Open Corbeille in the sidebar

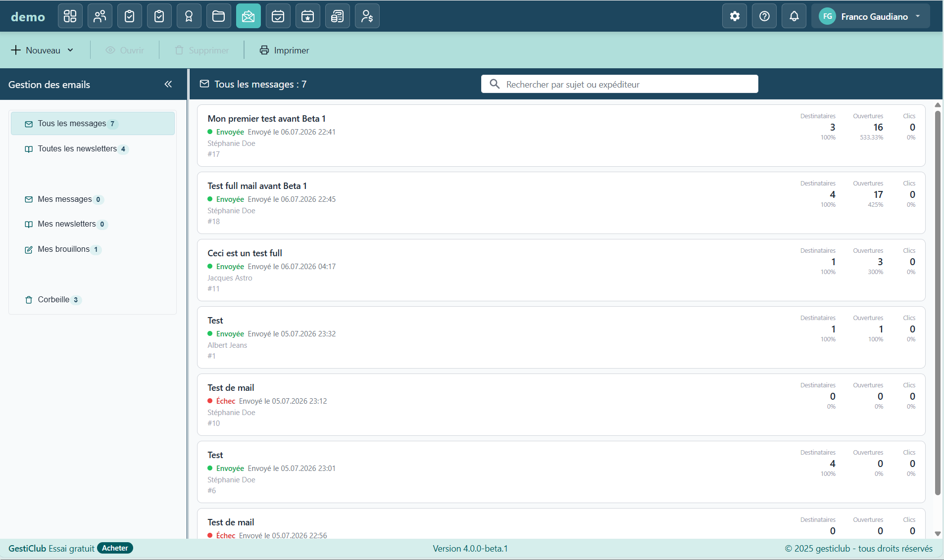pyautogui.click(x=93, y=300)
